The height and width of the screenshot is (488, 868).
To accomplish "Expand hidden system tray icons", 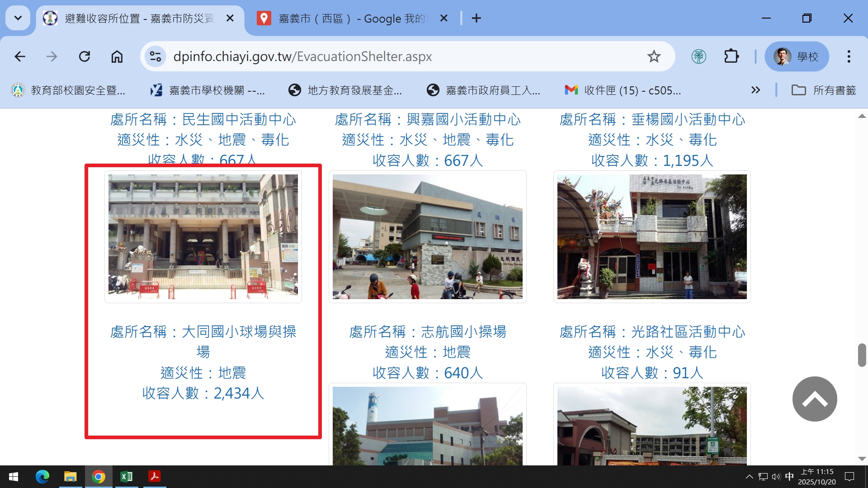I will pos(749,477).
